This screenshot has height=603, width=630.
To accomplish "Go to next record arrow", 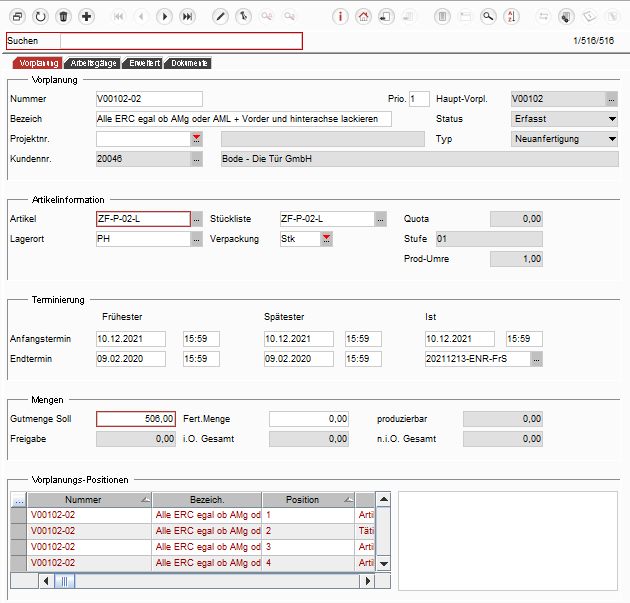I will 164,16.
